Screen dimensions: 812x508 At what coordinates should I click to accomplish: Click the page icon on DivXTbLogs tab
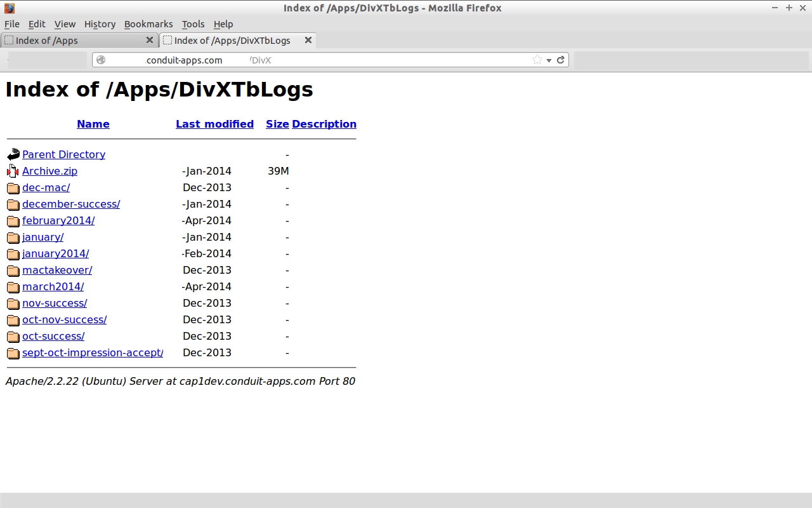[x=167, y=40]
